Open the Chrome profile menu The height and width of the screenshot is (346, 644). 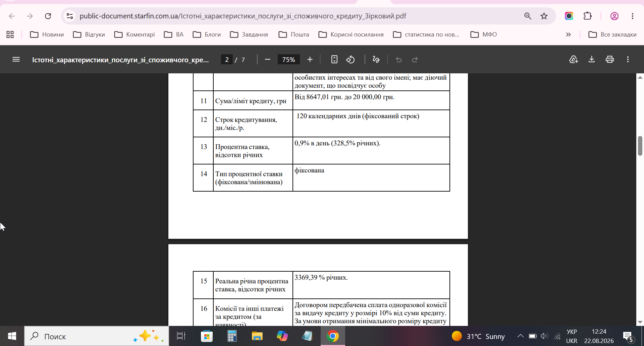tap(614, 16)
